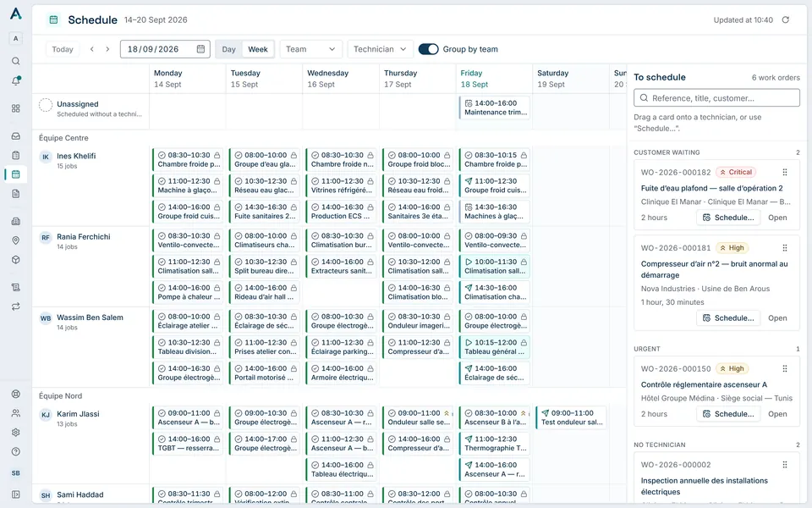Image resolution: width=812 pixels, height=508 pixels.
Task: Click Schedule... for WO-2026-000181
Action: [x=728, y=318]
